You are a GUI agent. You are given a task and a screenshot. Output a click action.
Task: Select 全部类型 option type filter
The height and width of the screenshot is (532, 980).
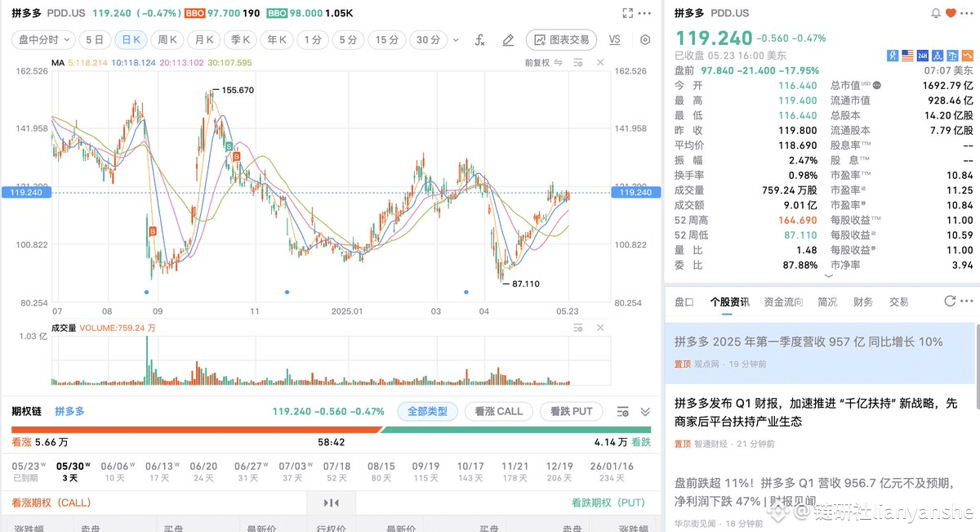click(x=428, y=411)
